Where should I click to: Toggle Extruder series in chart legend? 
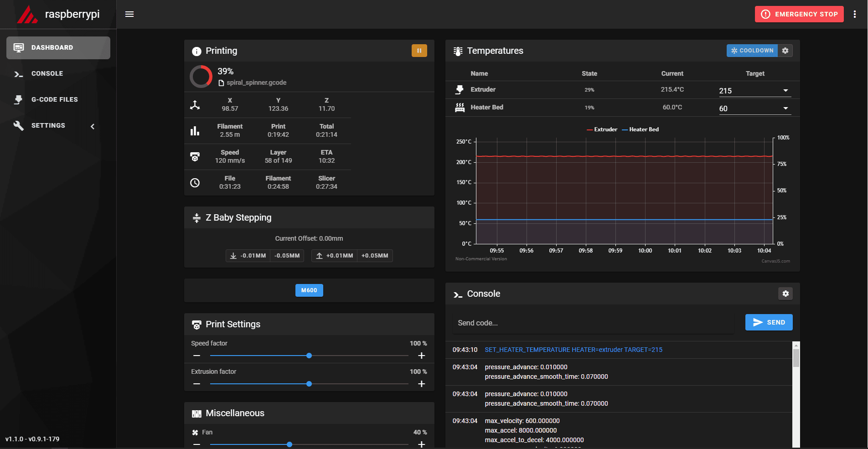[x=602, y=129]
